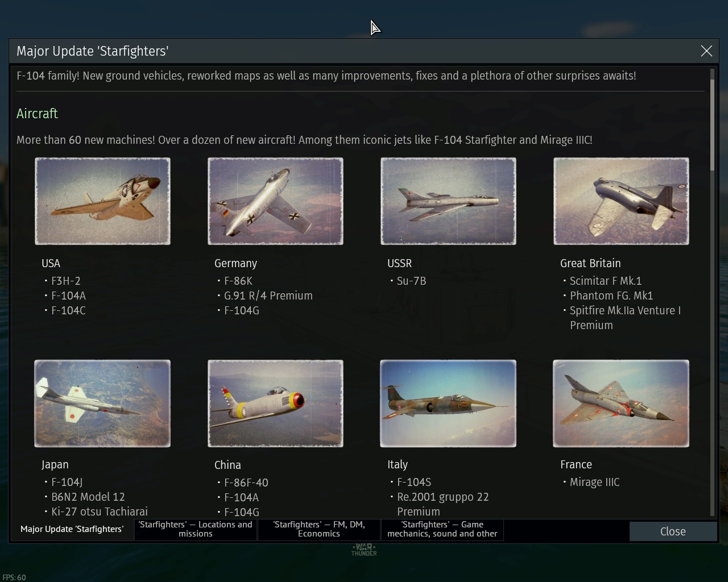
Task: Click the 'Great Britain' country label
Action: coord(590,263)
